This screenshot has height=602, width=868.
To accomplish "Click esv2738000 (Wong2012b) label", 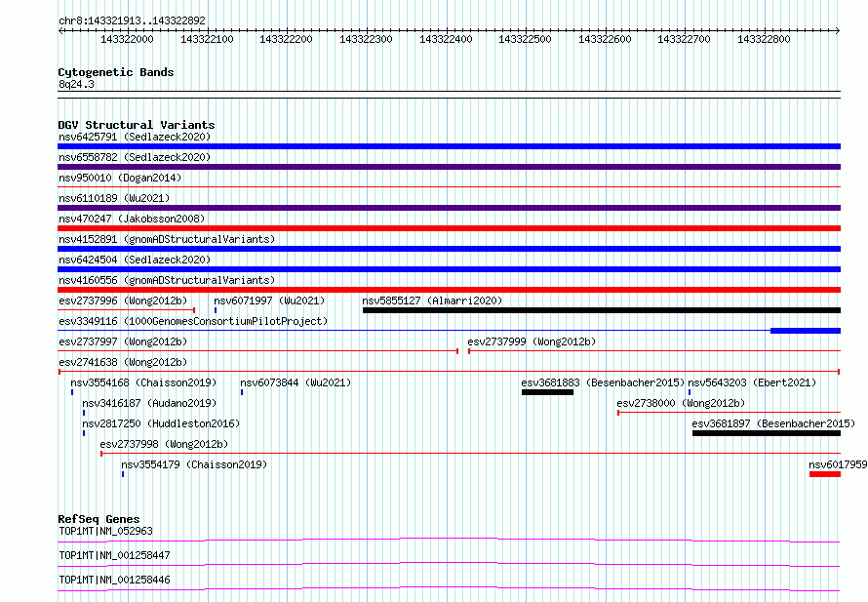I will pos(681,403).
